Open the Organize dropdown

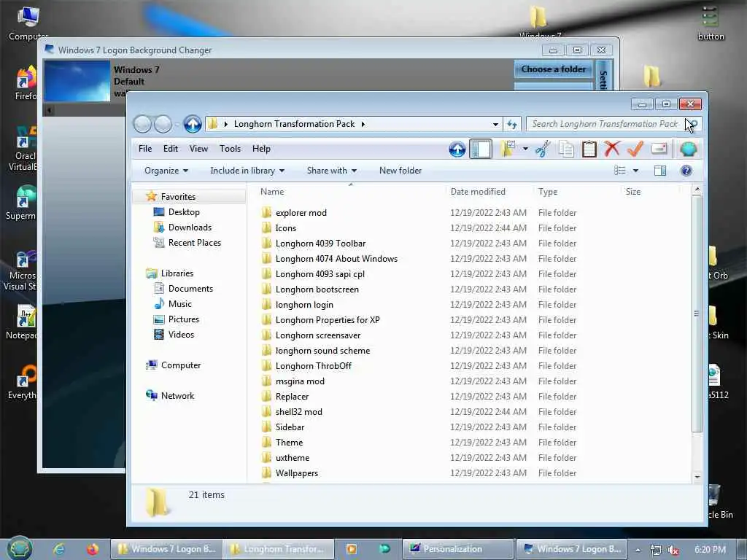(x=166, y=171)
